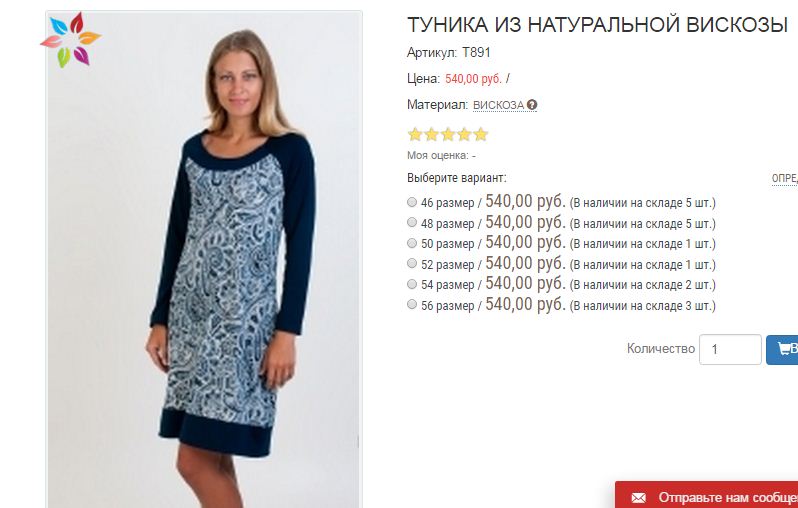The image size is (798, 508).
Task: Open the ВИСКОЗА material link
Action: point(498,105)
